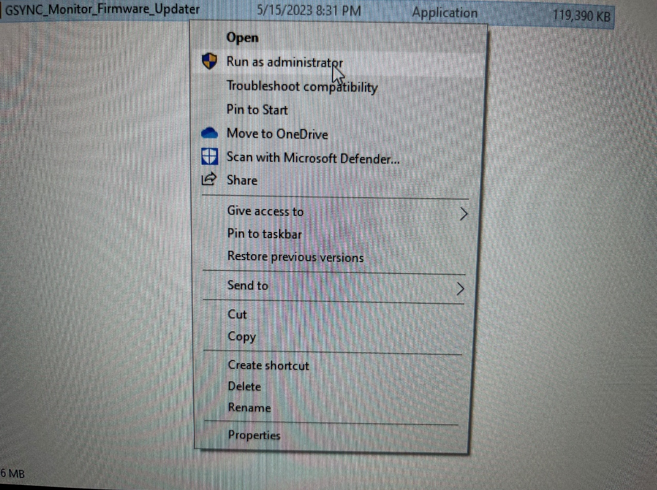The width and height of the screenshot is (657, 490).
Task: Choose Restore previous versions
Action: [x=295, y=257]
